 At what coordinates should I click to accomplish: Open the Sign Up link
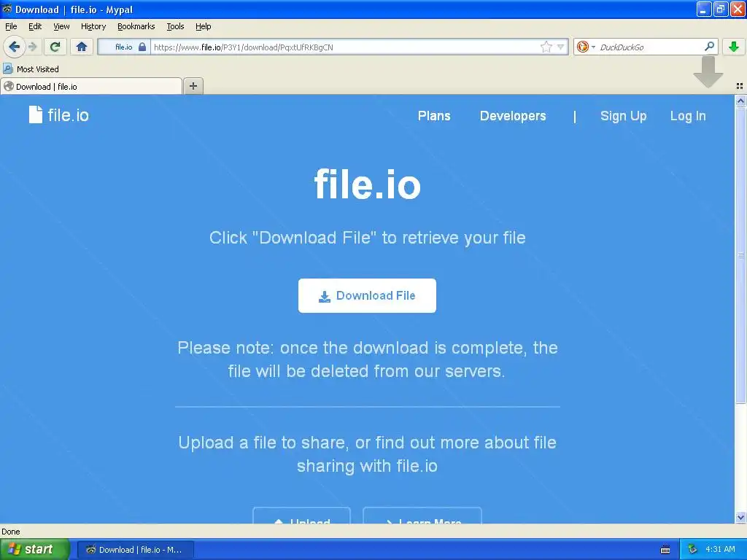[x=623, y=116]
